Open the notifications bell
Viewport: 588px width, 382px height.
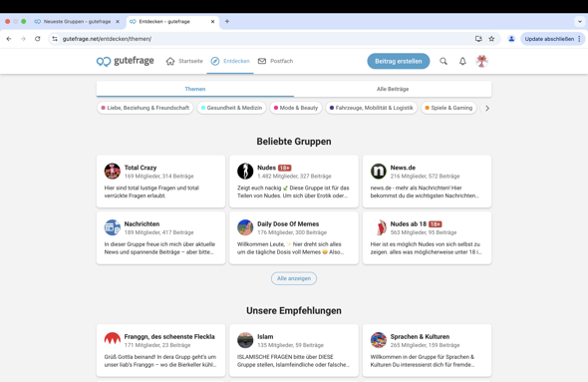462,61
